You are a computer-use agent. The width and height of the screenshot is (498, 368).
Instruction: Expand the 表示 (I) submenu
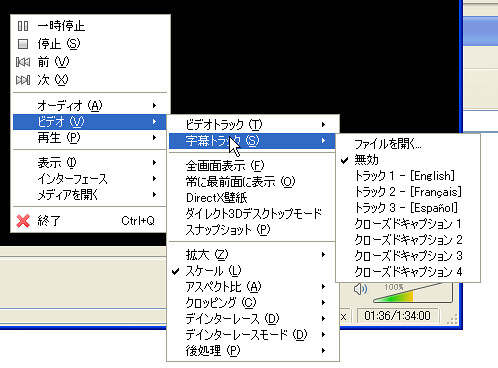tap(89, 163)
